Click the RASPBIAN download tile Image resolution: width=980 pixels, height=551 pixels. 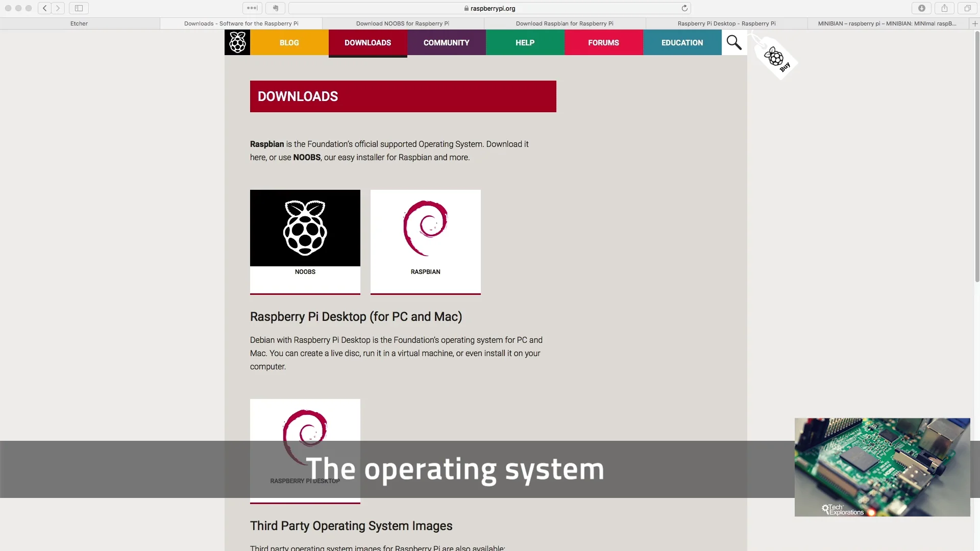coord(426,241)
